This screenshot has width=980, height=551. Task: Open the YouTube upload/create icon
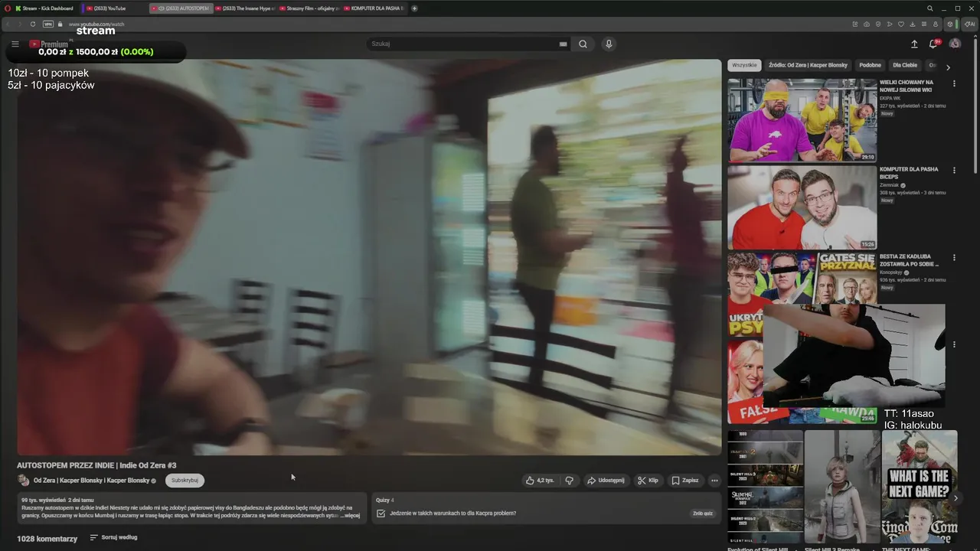914,44
